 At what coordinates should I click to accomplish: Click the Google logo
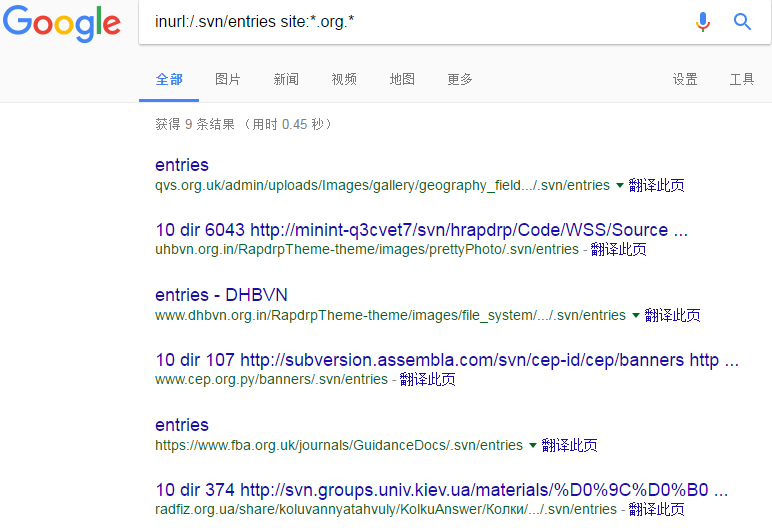pos(62,23)
